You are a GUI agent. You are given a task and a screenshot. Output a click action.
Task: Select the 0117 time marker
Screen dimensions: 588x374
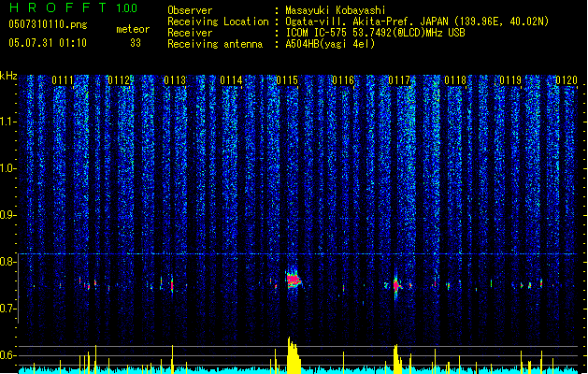tap(399, 81)
